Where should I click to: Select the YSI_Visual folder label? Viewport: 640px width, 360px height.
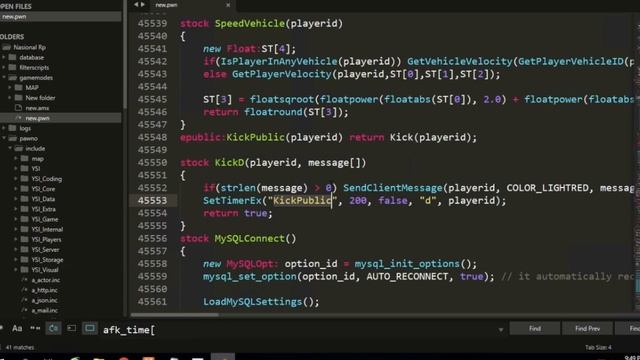pos(45,270)
